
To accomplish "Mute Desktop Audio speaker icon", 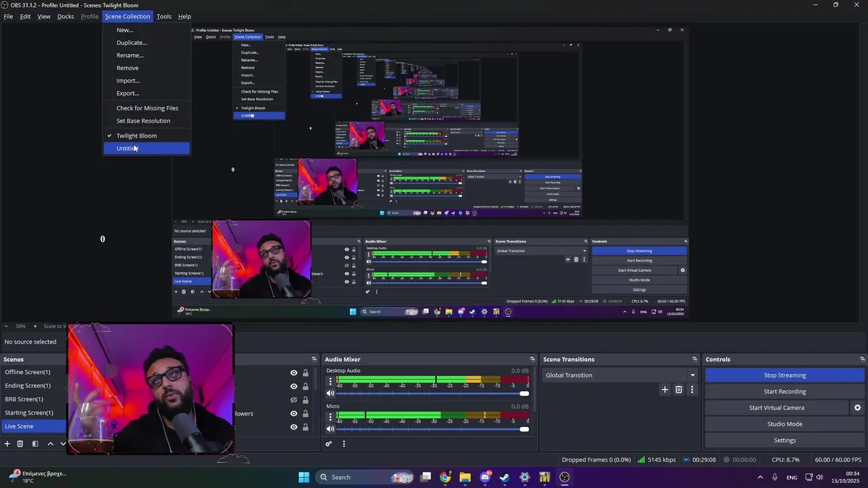I will [330, 393].
